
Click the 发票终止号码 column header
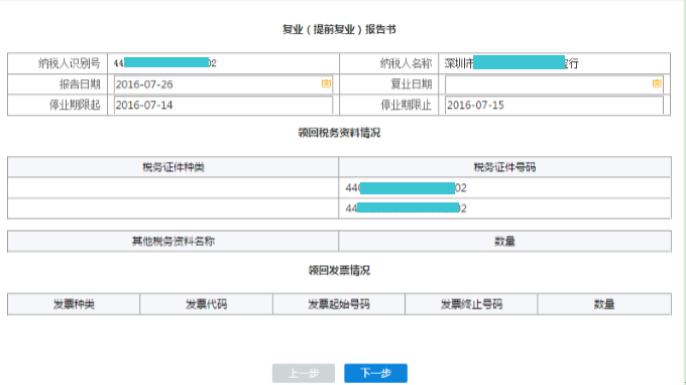tap(471, 304)
